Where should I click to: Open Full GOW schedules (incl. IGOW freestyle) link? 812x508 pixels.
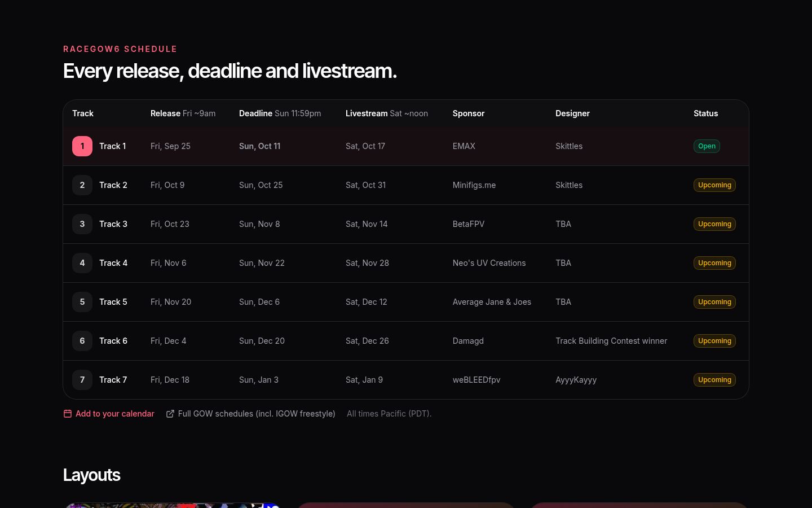click(x=251, y=414)
